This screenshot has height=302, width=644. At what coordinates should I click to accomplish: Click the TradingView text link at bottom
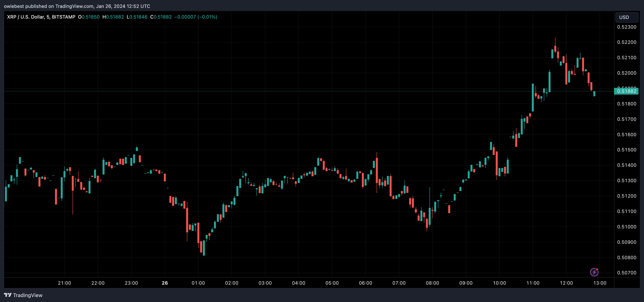click(x=27, y=295)
